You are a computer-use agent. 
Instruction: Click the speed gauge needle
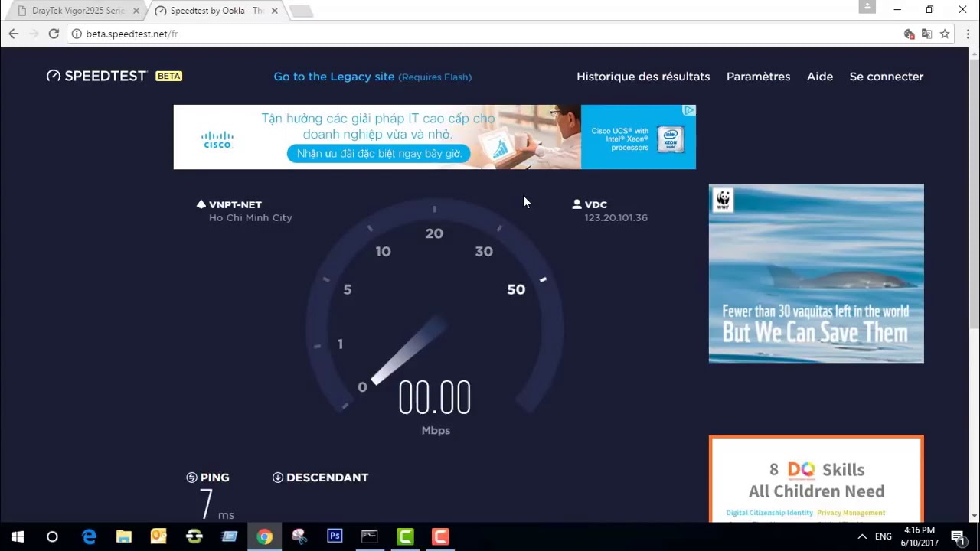(407, 350)
